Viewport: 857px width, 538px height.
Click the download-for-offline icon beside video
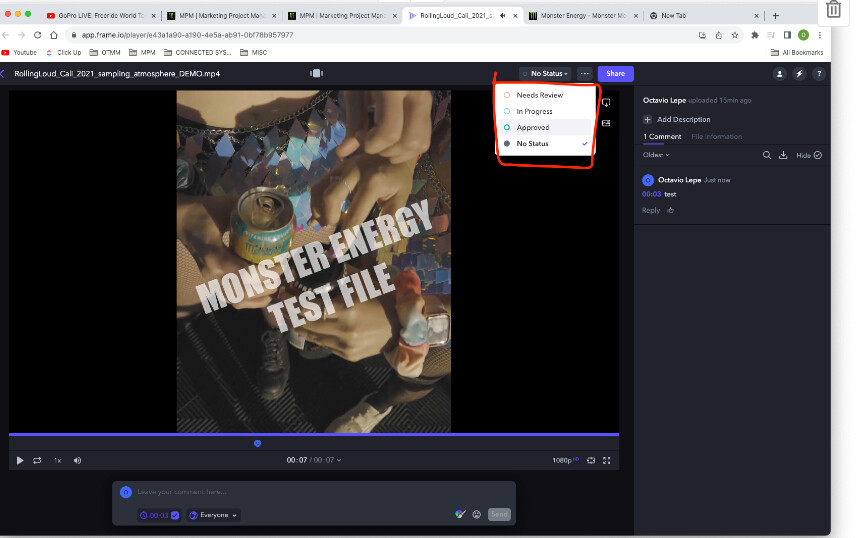click(606, 103)
